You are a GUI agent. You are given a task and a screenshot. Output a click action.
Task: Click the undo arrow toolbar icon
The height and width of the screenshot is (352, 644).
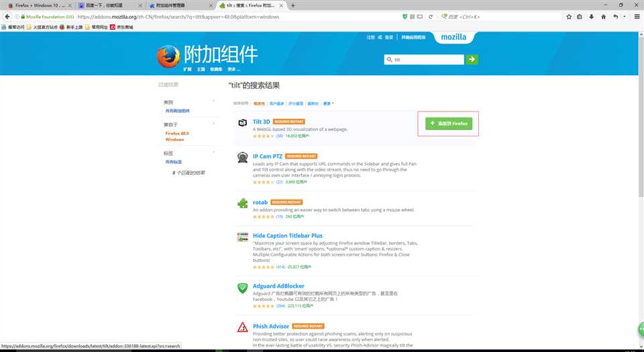[615, 17]
